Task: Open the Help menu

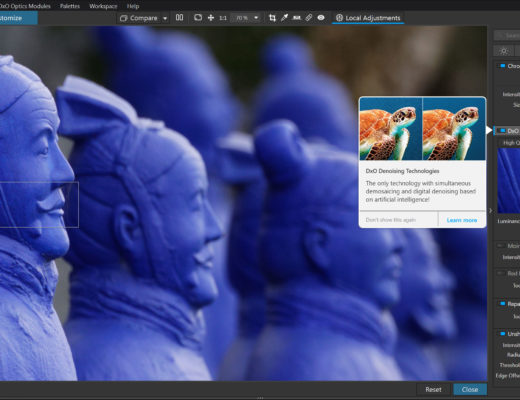Action: tap(133, 6)
